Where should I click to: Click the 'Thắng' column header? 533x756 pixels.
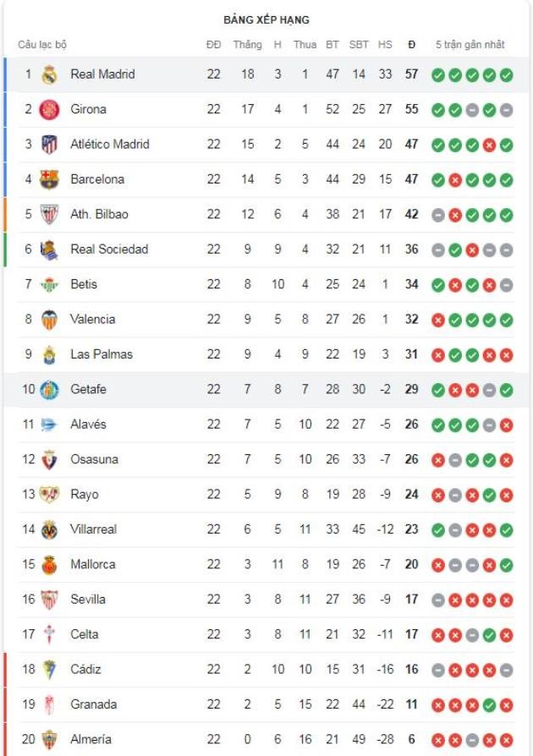click(248, 45)
